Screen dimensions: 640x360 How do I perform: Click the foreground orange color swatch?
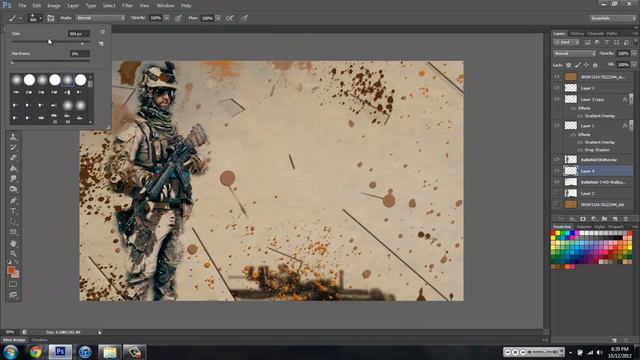(11, 270)
